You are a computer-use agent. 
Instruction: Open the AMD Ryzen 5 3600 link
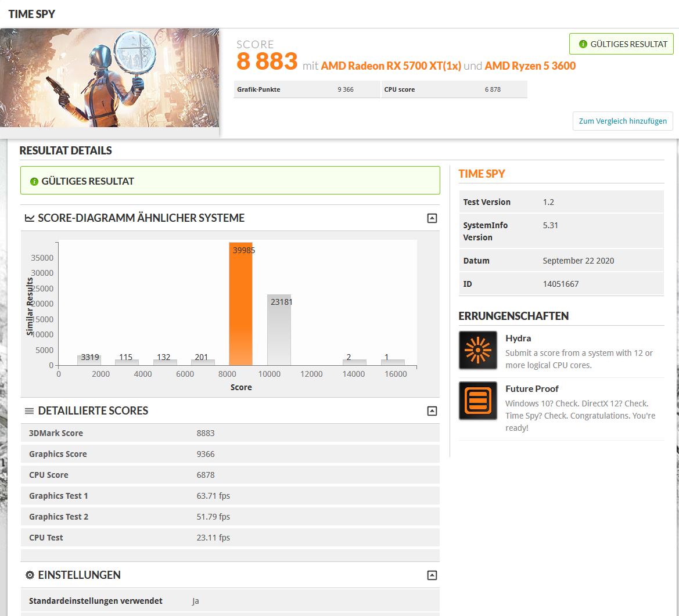(x=530, y=66)
